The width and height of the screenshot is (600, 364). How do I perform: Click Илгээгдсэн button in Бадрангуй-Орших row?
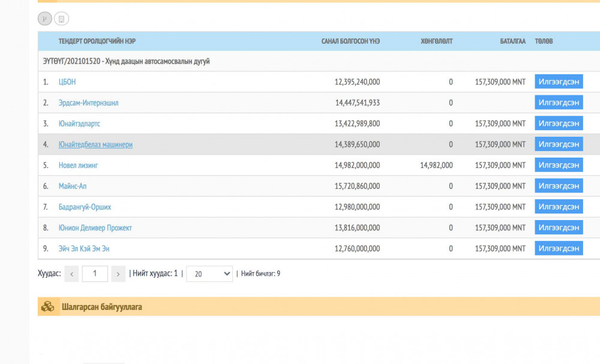point(559,206)
